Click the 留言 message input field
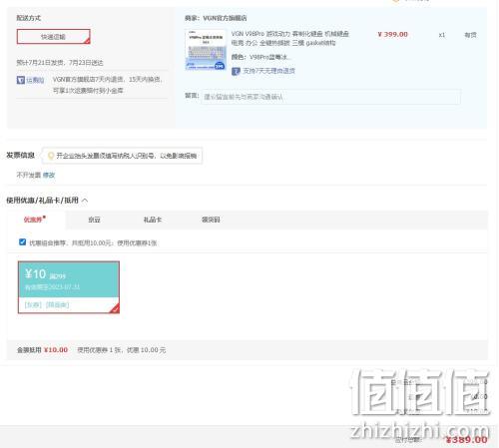The height and width of the screenshot is (448, 499). 330,97
